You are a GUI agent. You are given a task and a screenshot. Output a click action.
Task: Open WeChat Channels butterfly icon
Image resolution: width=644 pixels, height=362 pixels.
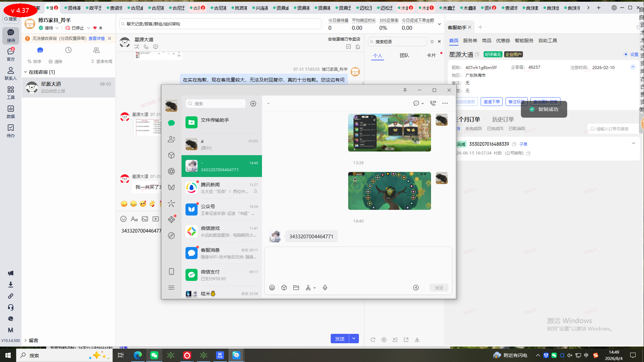[171, 187]
